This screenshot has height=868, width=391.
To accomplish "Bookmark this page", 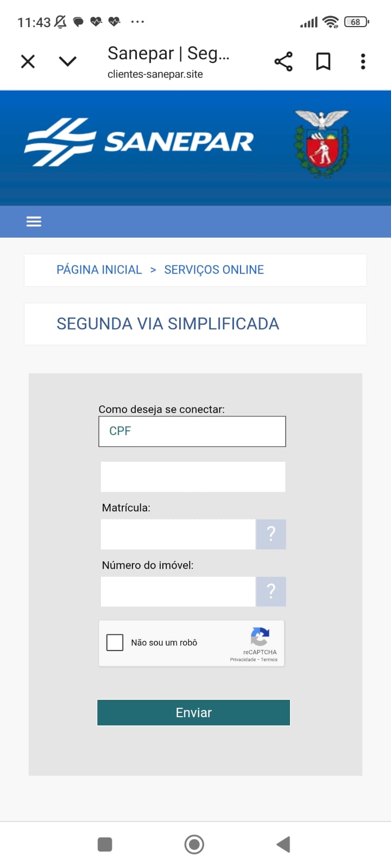I will [323, 61].
